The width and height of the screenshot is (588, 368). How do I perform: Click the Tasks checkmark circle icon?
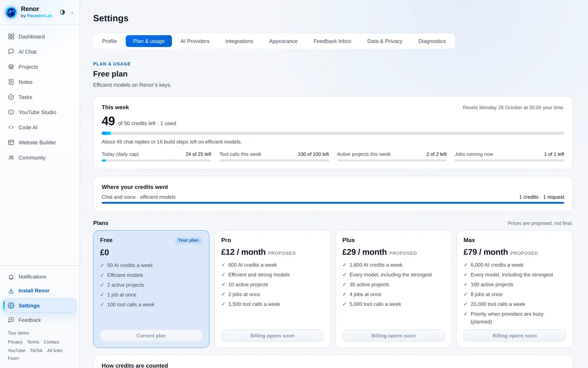[x=11, y=97]
